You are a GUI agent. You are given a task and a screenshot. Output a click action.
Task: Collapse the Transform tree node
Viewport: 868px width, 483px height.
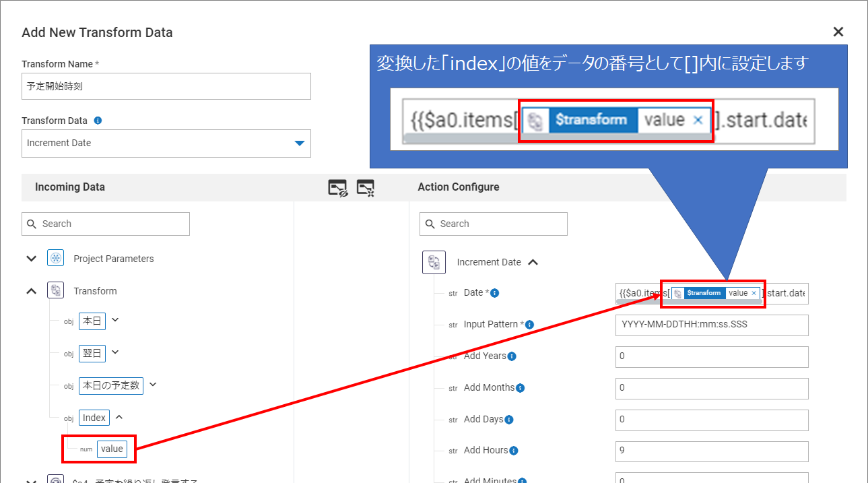coord(31,291)
